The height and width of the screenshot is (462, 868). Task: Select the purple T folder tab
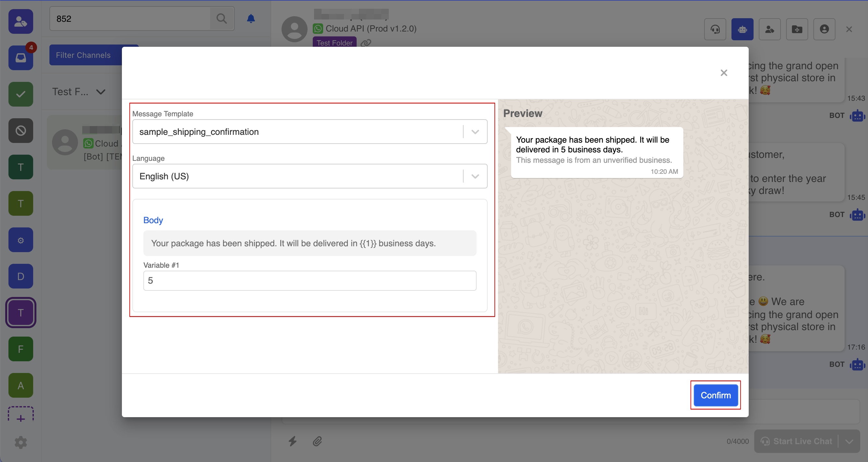20,313
